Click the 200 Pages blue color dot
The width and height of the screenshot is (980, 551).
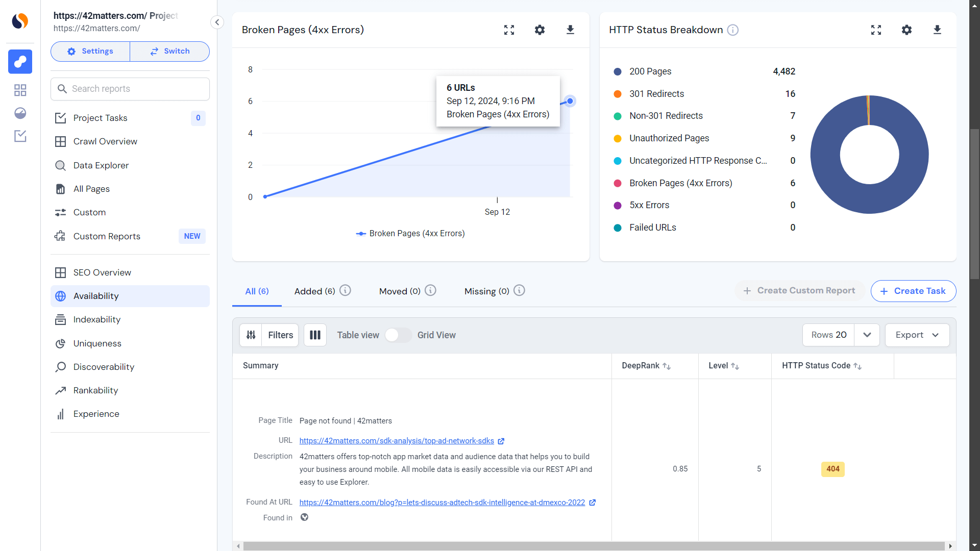coord(618,72)
